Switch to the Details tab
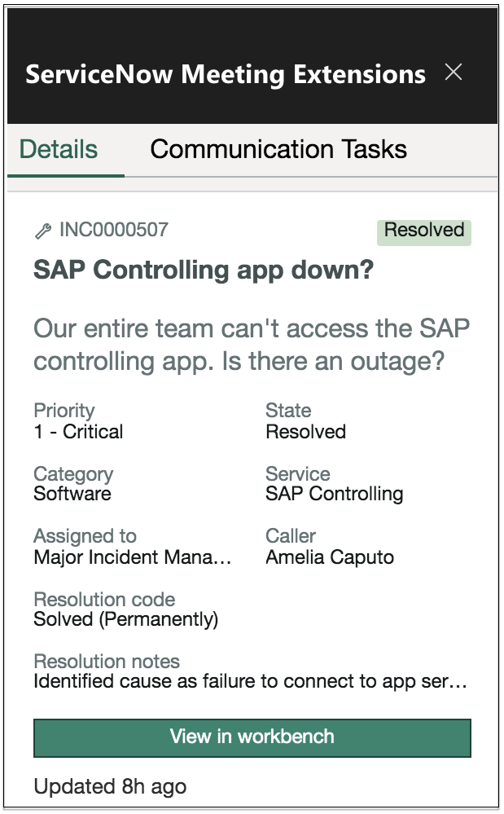 (59, 149)
